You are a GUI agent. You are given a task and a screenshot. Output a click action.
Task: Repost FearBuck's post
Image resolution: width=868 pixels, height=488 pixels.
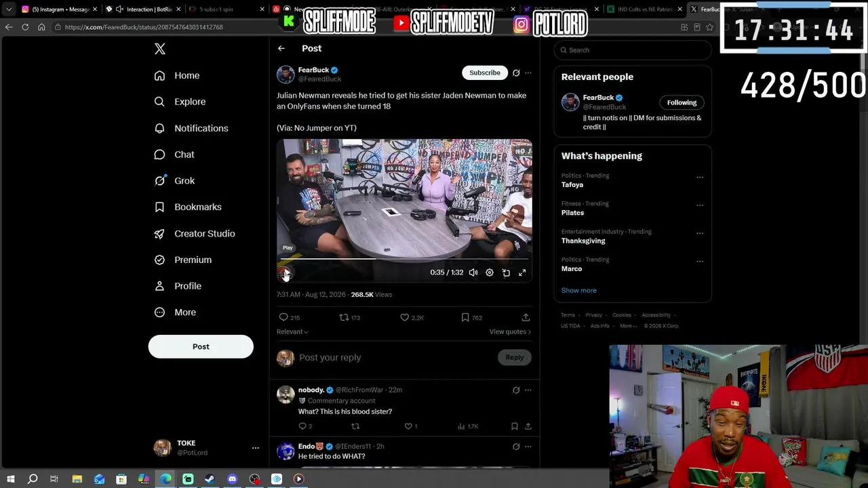[x=350, y=317]
